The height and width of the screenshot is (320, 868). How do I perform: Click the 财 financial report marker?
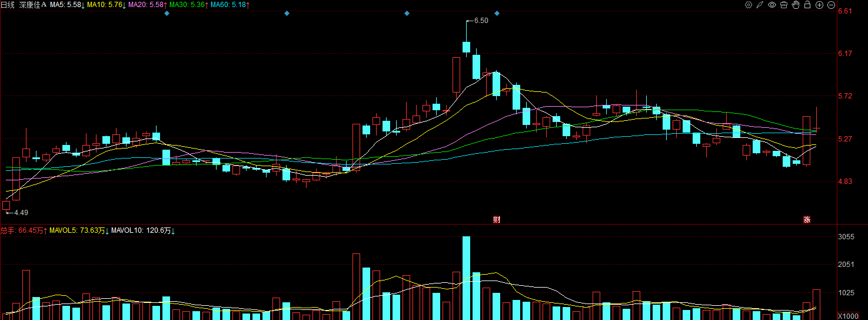497,220
